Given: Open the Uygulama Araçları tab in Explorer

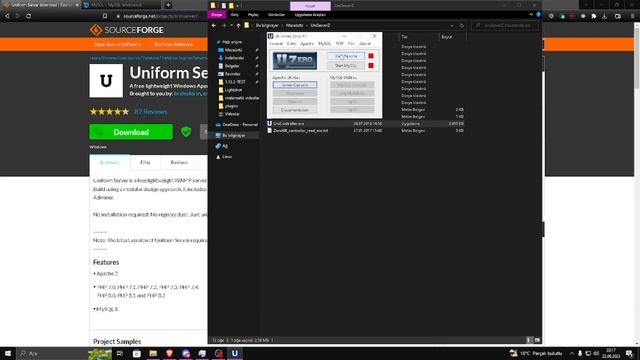Looking at the screenshot, I should [310, 15].
